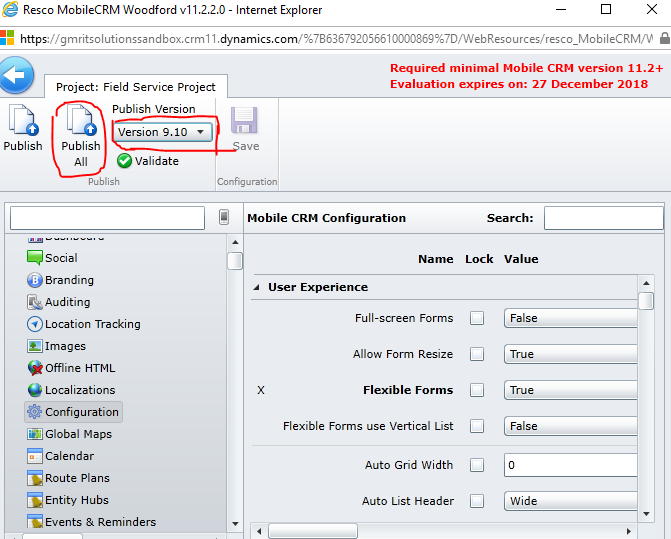Open Flexible Forms use Vertical List dropdown
671x539 pixels.
pyautogui.click(x=571, y=426)
